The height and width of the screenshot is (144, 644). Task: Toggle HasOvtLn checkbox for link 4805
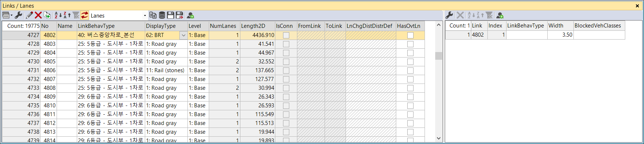pyautogui.click(x=410, y=62)
